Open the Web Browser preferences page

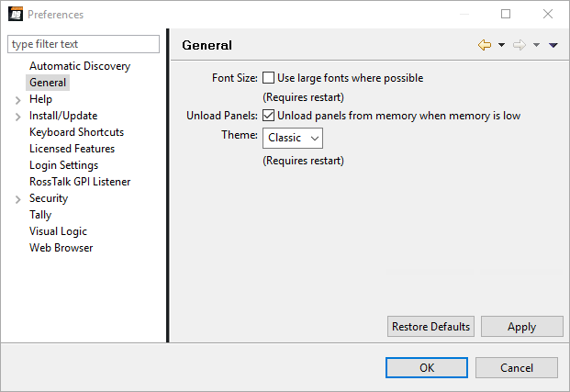[x=61, y=248]
